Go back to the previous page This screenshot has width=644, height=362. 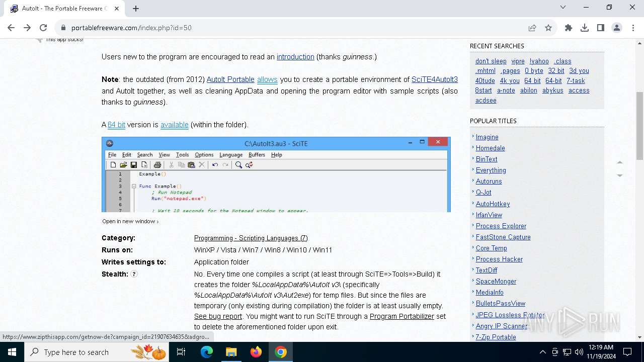coord(11,28)
